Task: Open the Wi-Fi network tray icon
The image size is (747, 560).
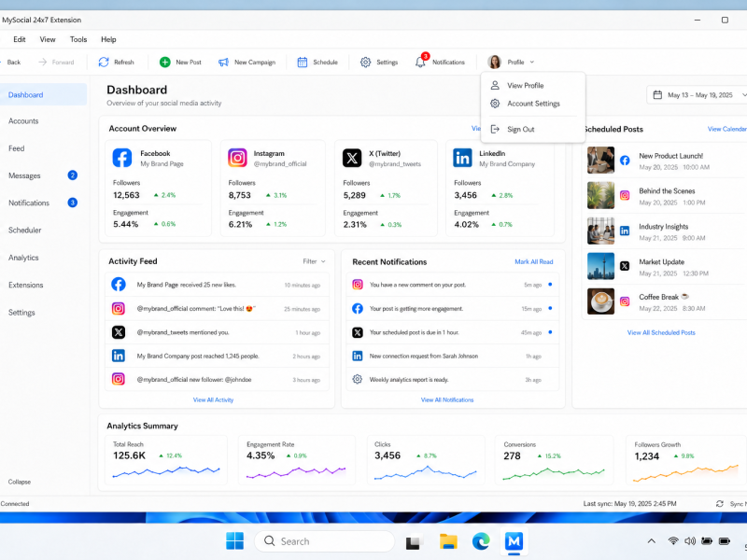Action: coord(673,541)
